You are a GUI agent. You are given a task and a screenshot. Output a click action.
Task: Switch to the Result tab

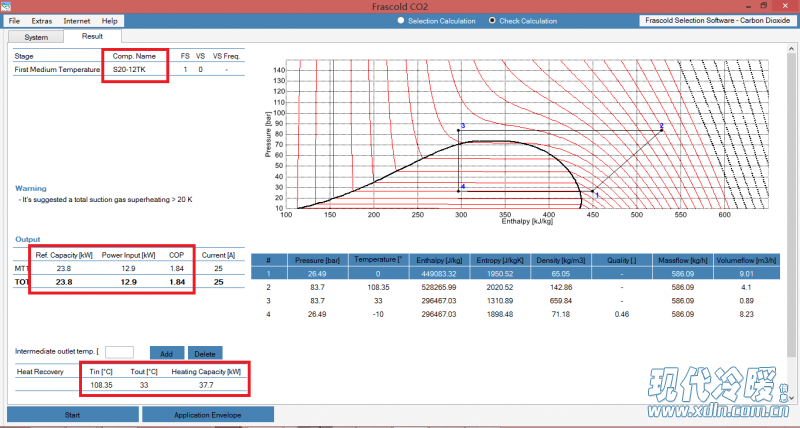coord(92,36)
